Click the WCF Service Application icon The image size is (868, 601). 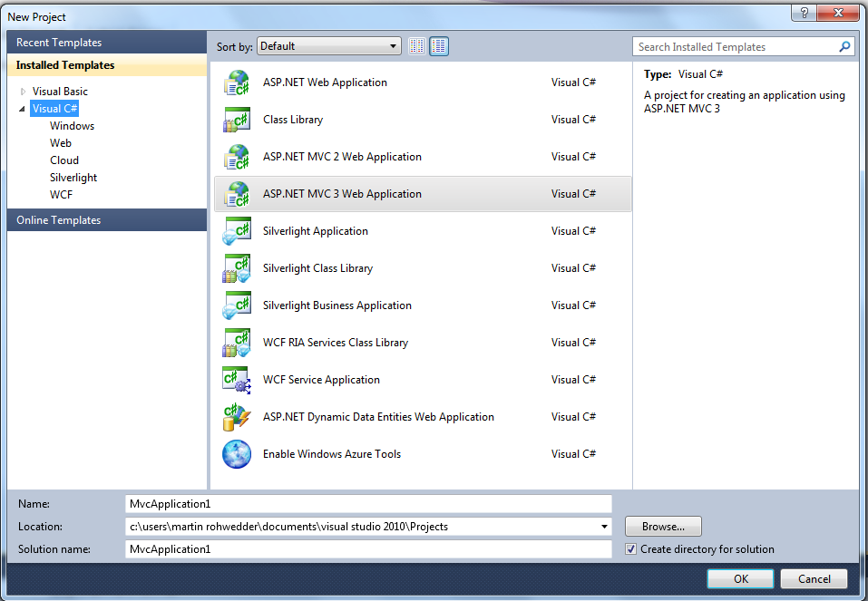tap(237, 380)
